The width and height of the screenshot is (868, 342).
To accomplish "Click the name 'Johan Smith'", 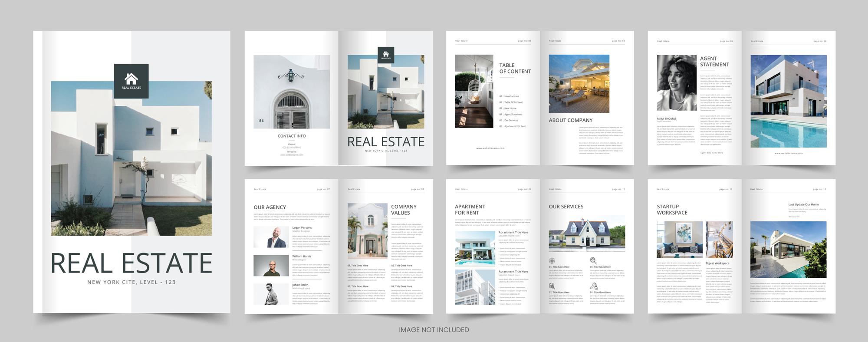I will coord(300,285).
